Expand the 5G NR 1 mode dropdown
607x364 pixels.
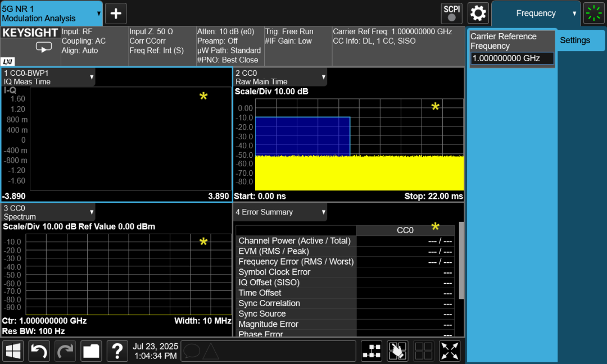(x=52, y=13)
